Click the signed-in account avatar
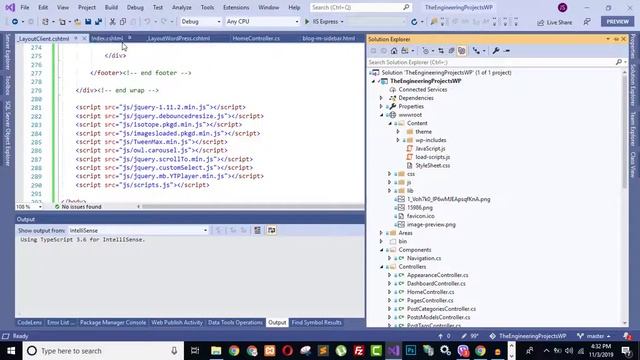The image size is (640, 360). 562,7
